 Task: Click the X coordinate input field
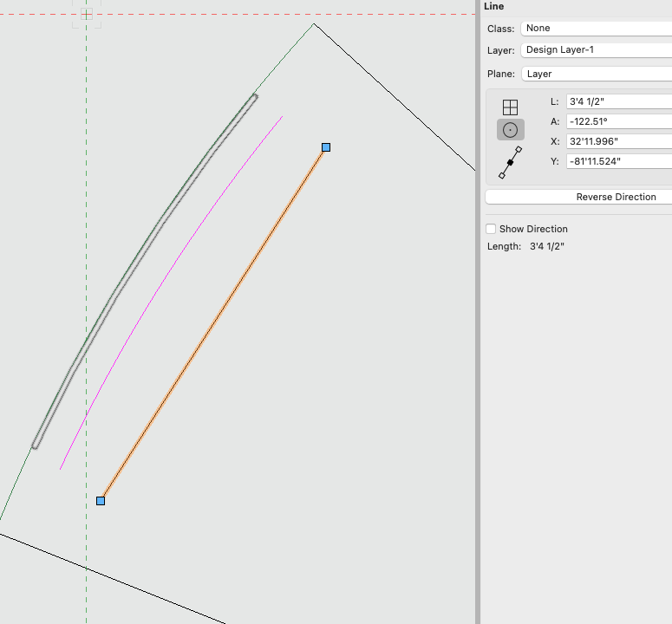tap(618, 141)
